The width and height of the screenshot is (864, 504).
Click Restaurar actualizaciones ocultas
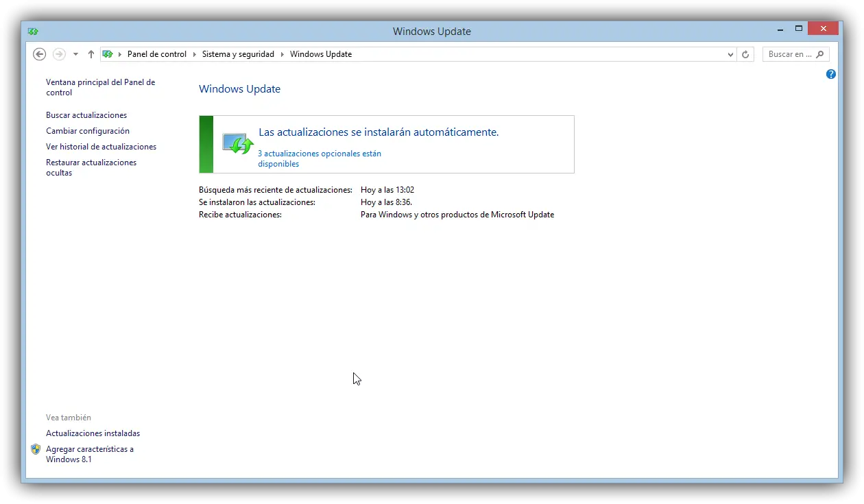coord(91,167)
